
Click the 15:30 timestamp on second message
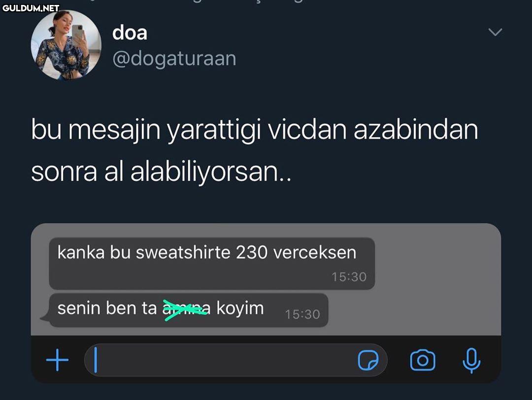[x=302, y=314]
